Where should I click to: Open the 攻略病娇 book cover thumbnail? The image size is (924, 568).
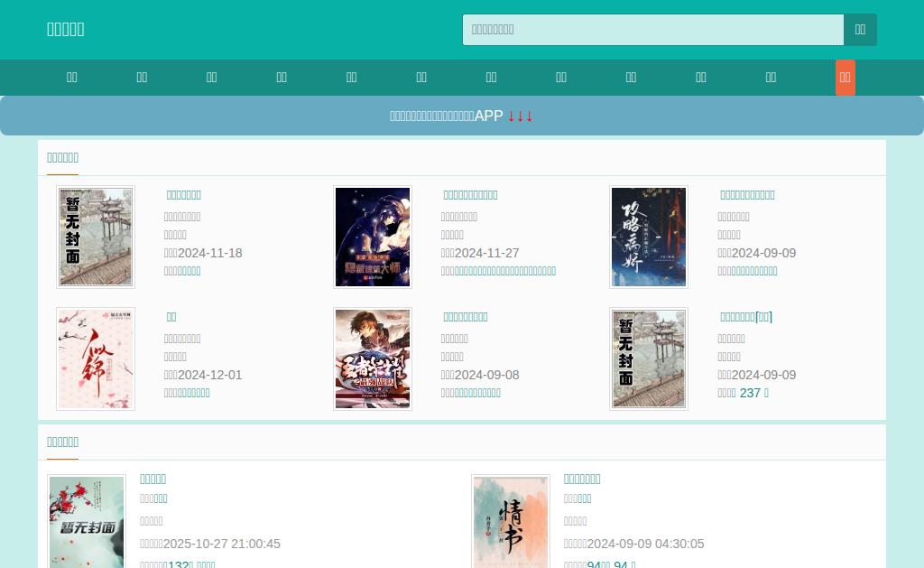[649, 237]
